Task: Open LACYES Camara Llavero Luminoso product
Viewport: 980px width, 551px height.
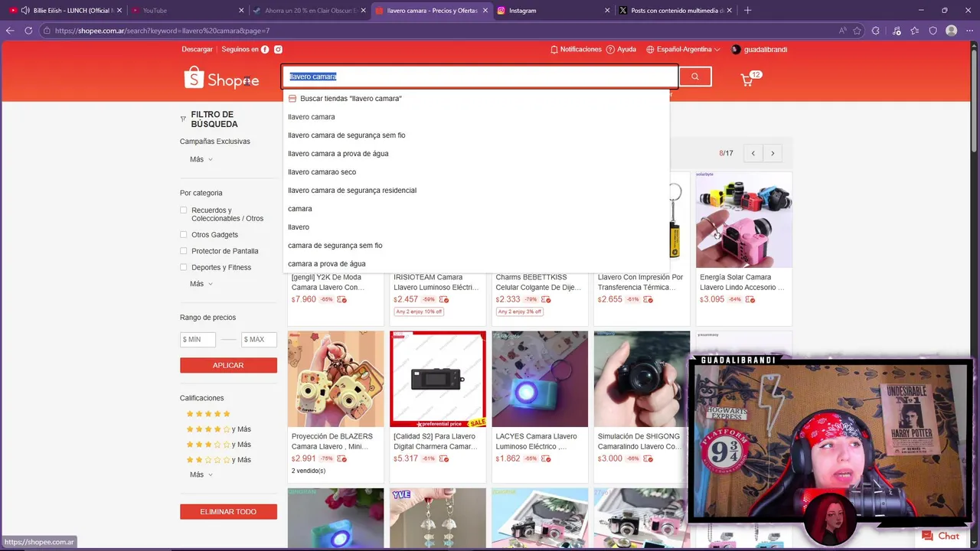Action: tap(540, 406)
